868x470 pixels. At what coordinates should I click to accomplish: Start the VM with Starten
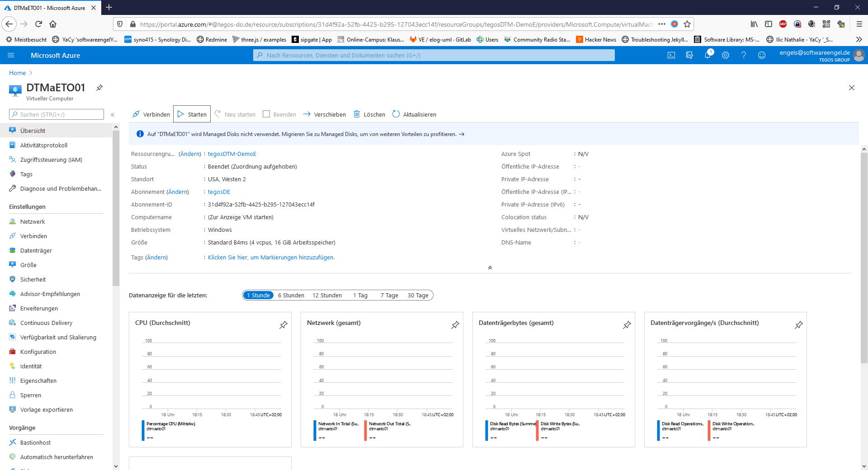192,114
